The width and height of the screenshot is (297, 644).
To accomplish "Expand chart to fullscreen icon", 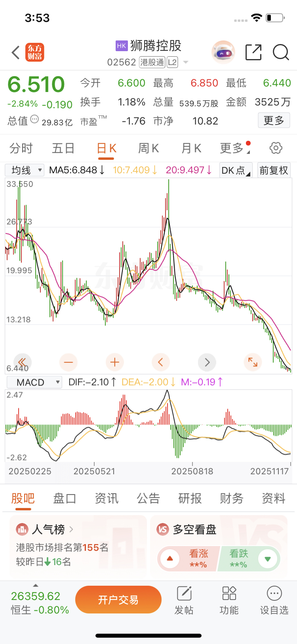I will coord(253,362).
